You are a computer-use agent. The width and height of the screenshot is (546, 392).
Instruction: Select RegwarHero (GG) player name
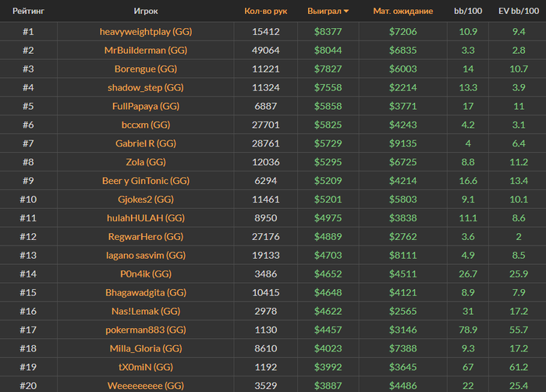[145, 236]
